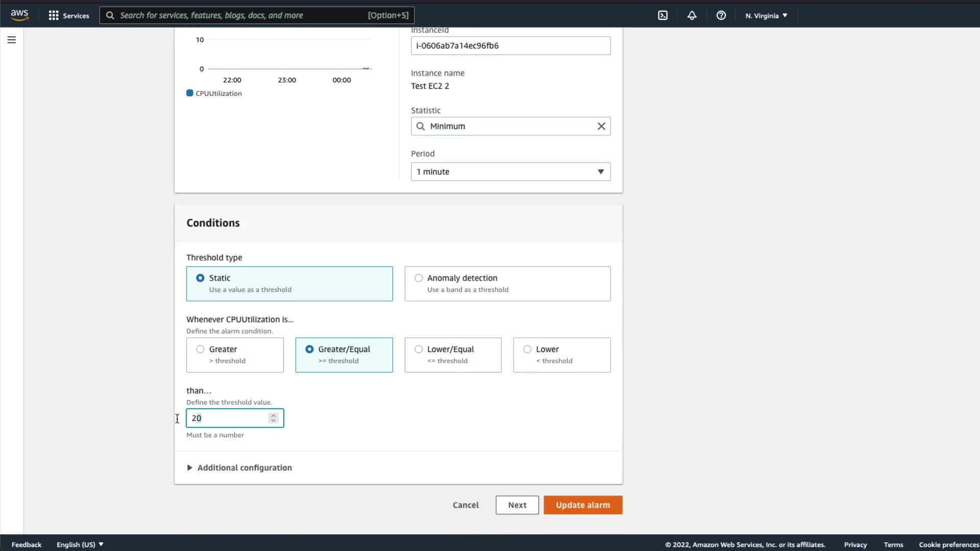
Task: Choose the Lower/Equal condition
Action: [419, 349]
